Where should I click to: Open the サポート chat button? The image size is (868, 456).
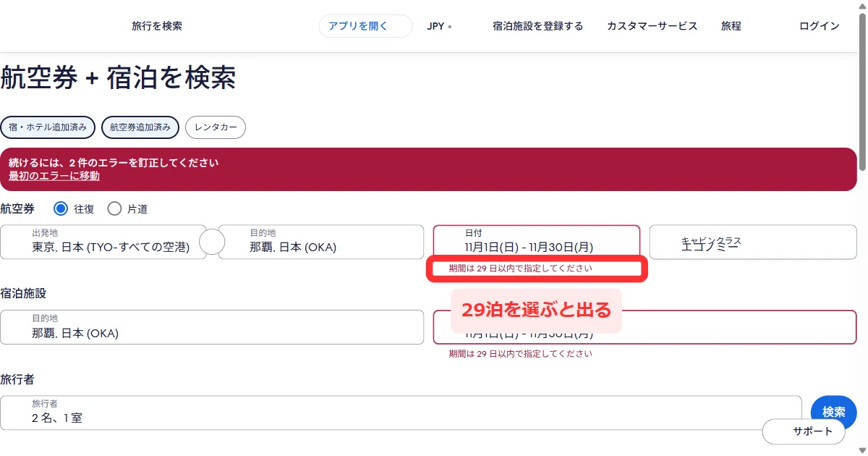[x=804, y=431]
